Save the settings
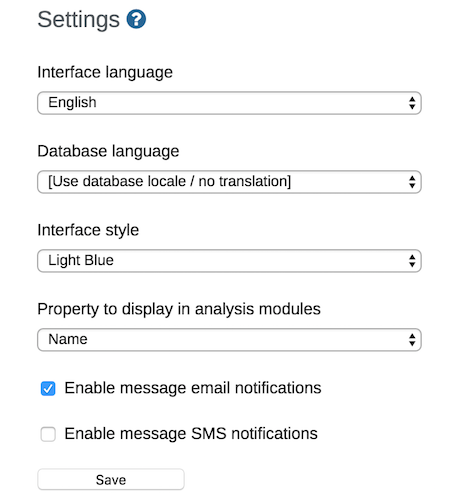 (111, 480)
